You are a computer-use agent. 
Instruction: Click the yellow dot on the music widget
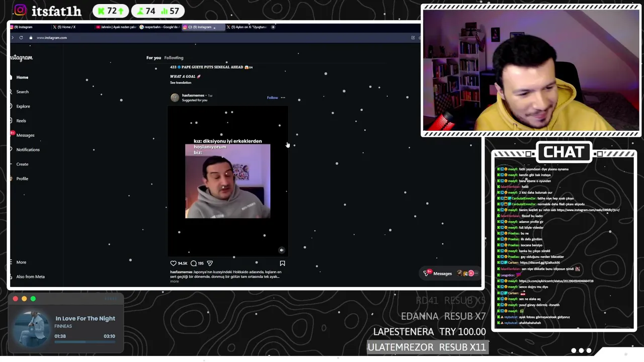[24, 299]
